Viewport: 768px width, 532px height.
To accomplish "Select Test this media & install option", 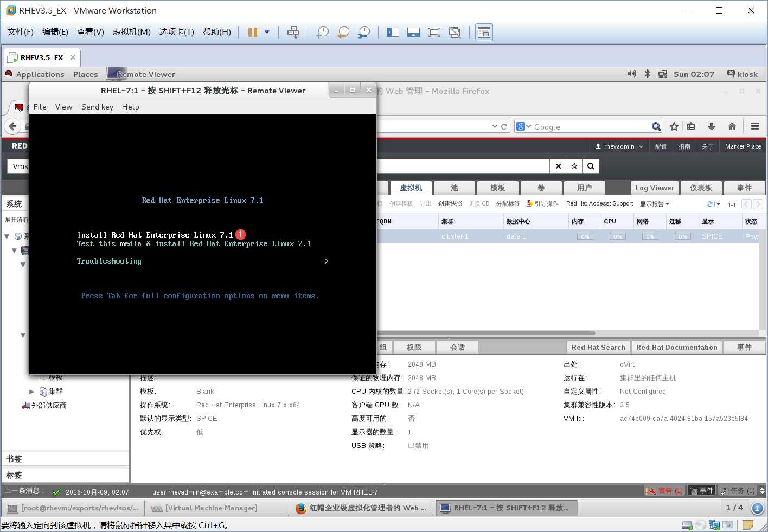I will coord(194,243).
